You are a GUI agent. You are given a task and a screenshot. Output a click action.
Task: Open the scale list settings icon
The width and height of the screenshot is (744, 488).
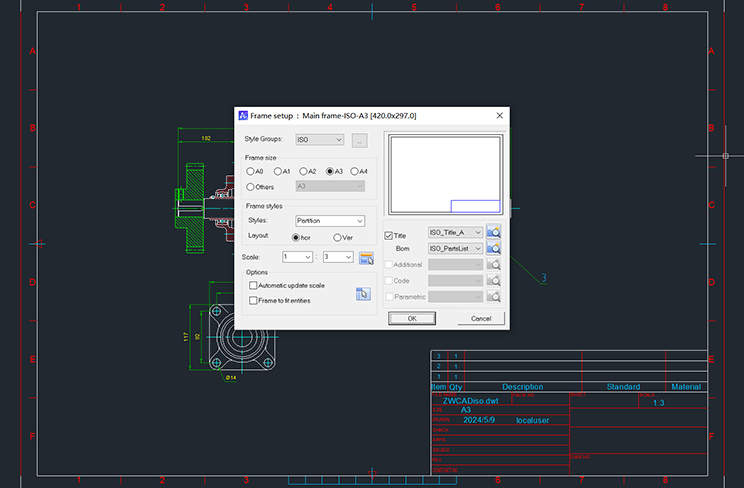coord(366,257)
